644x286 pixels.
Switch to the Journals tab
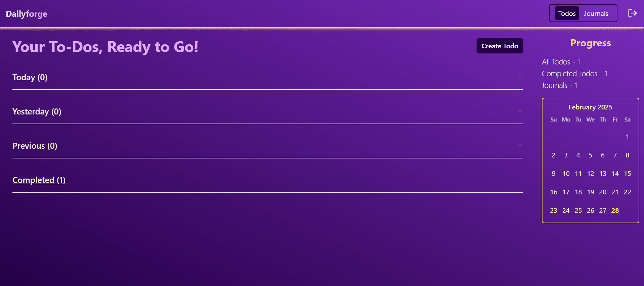click(x=596, y=13)
